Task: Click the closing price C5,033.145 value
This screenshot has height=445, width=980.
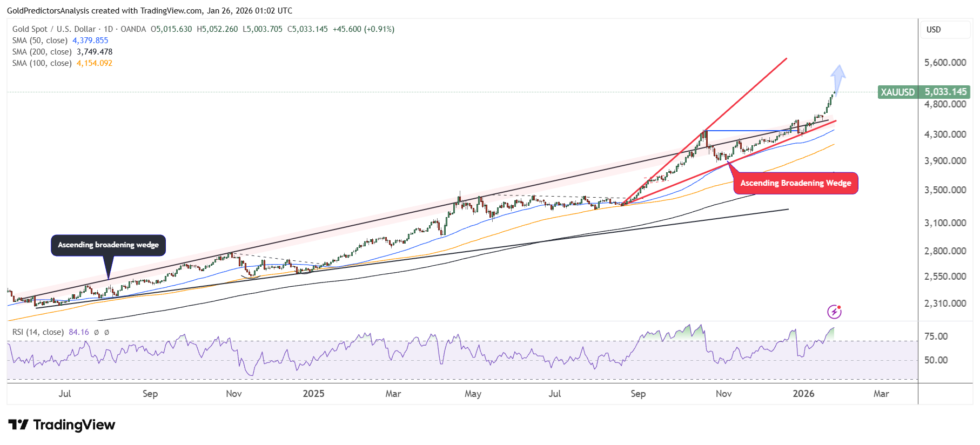Action: point(307,29)
